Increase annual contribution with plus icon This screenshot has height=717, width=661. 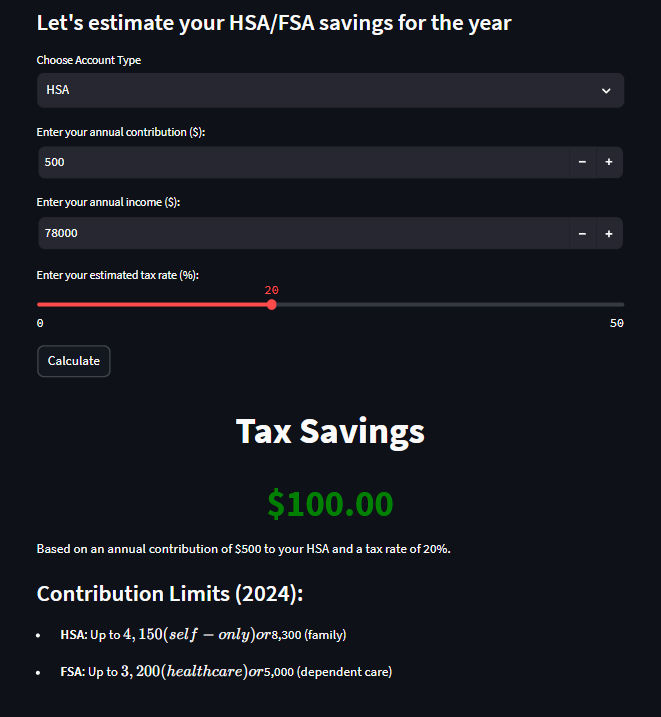click(x=609, y=162)
